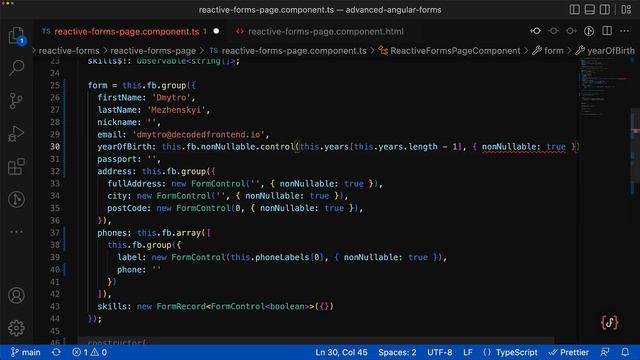
Task: Go to previous change icon in editor toolbar
Action: point(553,31)
